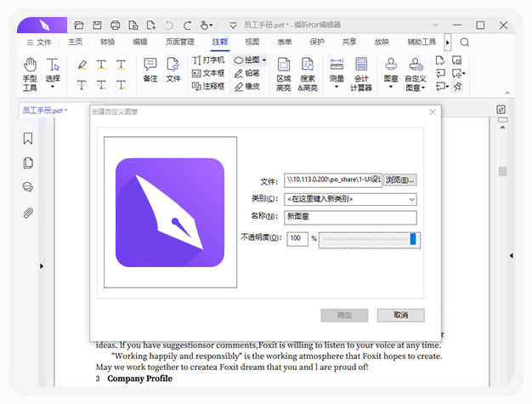Expand the right side panel arrow
This screenshot has height=404, width=532.
click(x=512, y=255)
